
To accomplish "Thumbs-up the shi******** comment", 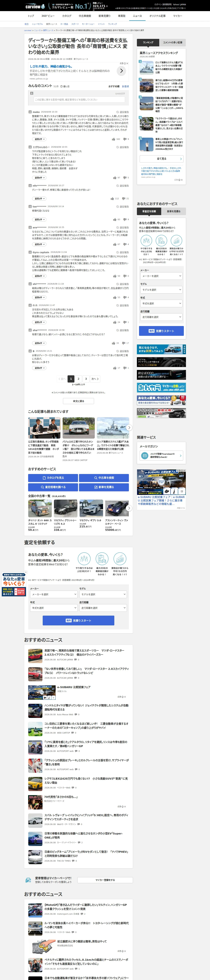I will click(x=115, y=297).
